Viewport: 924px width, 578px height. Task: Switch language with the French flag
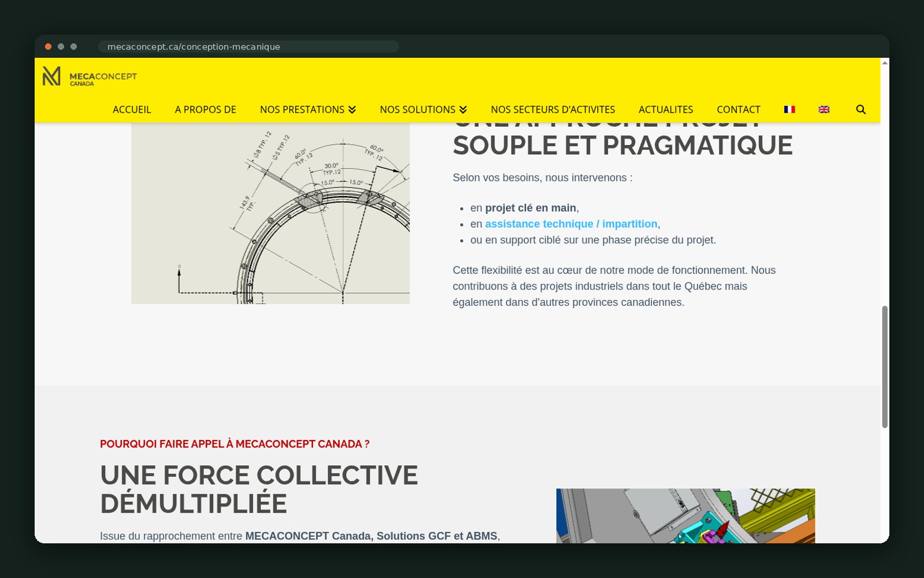[x=789, y=109]
